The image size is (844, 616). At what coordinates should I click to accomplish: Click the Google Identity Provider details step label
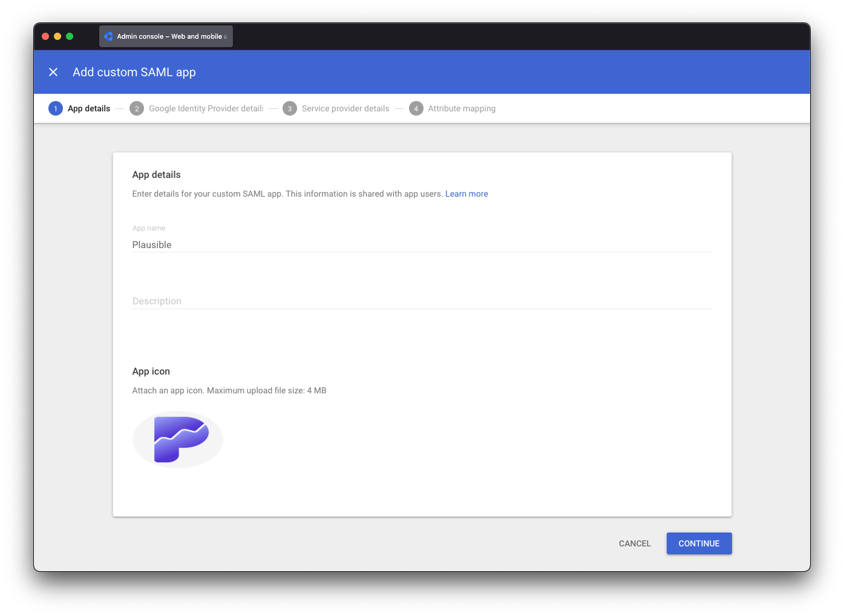tap(206, 108)
